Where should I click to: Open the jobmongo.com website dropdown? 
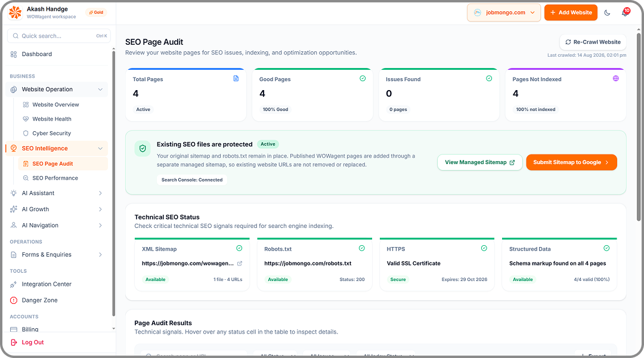tap(504, 13)
